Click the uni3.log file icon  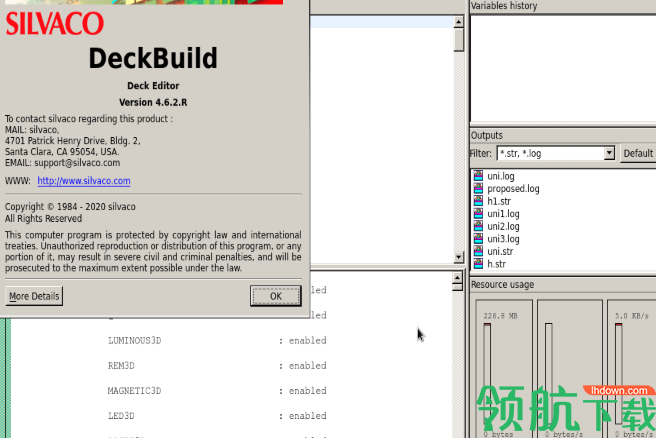pyautogui.click(x=478, y=238)
